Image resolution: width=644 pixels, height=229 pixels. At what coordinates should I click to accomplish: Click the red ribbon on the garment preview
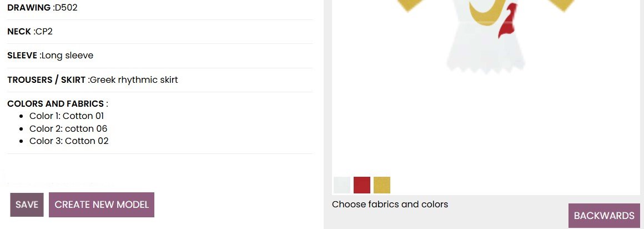tap(509, 22)
